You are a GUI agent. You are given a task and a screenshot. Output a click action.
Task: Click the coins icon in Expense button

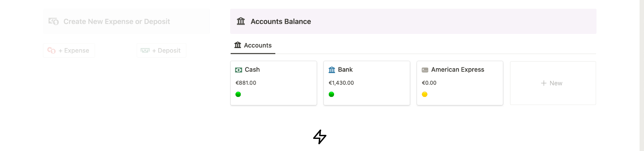pyautogui.click(x=52, y=50)
